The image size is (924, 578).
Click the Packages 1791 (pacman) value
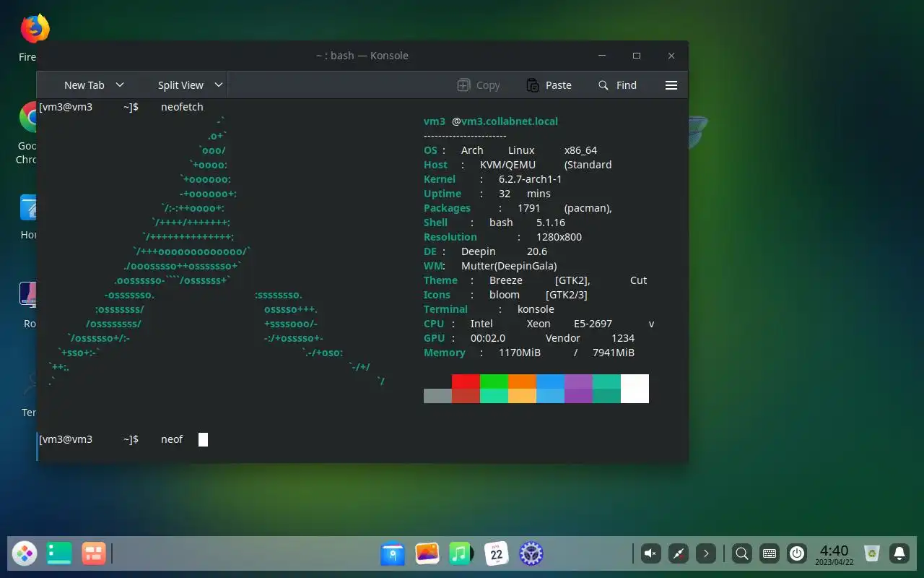tap(565, 208)
